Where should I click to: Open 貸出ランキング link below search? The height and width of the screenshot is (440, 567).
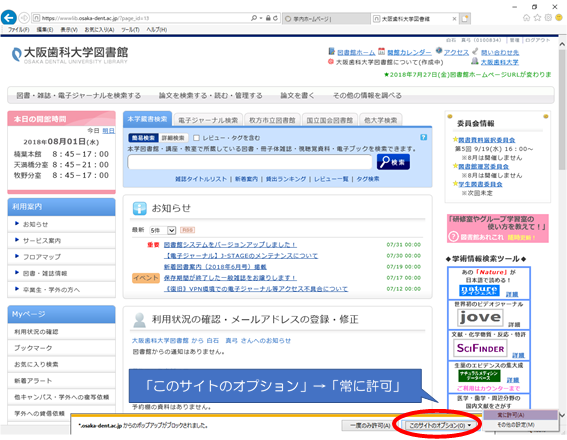tap(286, 179)
